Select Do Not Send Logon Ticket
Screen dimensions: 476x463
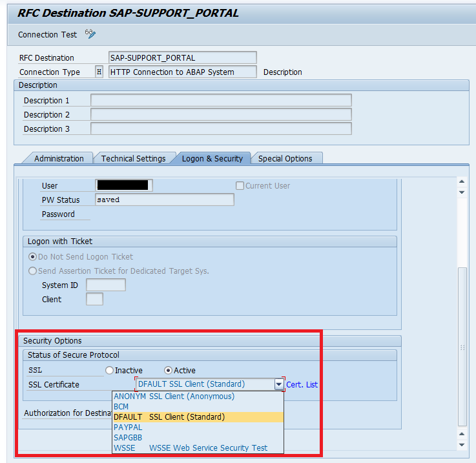coord(32,257)
